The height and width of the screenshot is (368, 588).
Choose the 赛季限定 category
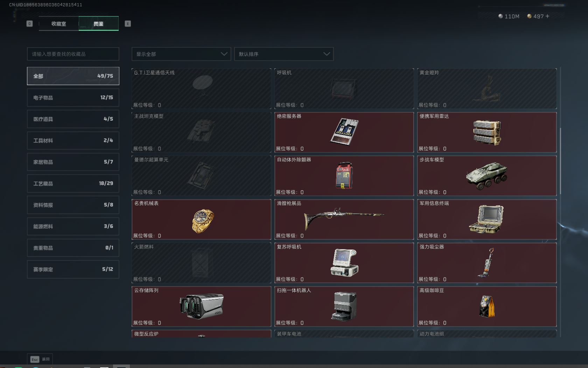tap(73, 269)
